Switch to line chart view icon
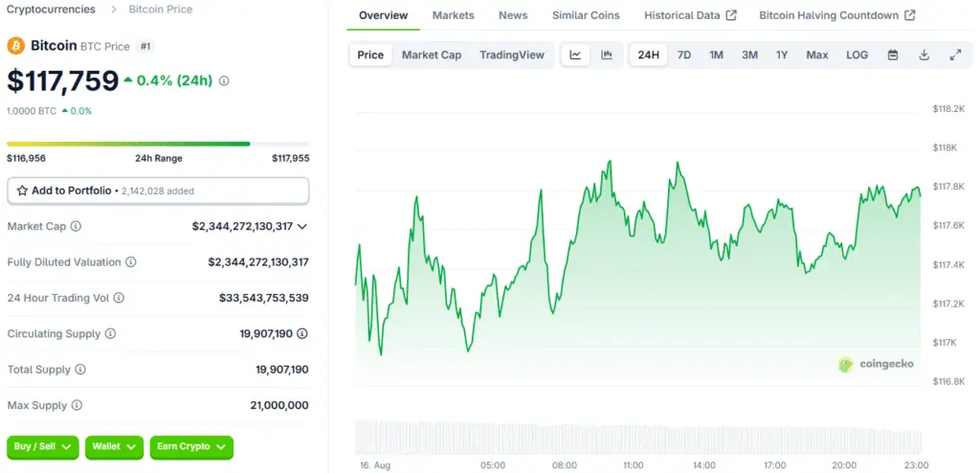The image size is (980, 473). [x=575, y=56]
